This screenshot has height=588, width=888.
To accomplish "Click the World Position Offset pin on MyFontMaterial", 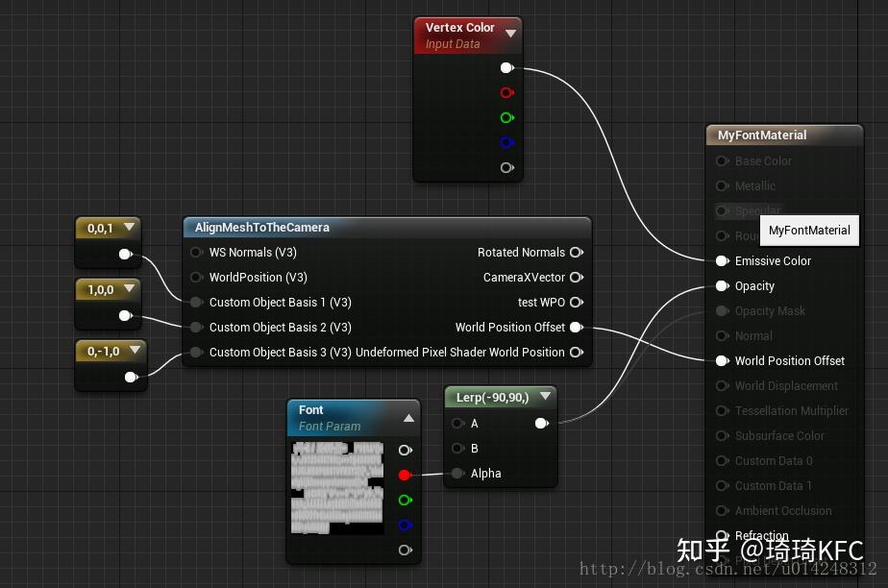I will [722, 360].
